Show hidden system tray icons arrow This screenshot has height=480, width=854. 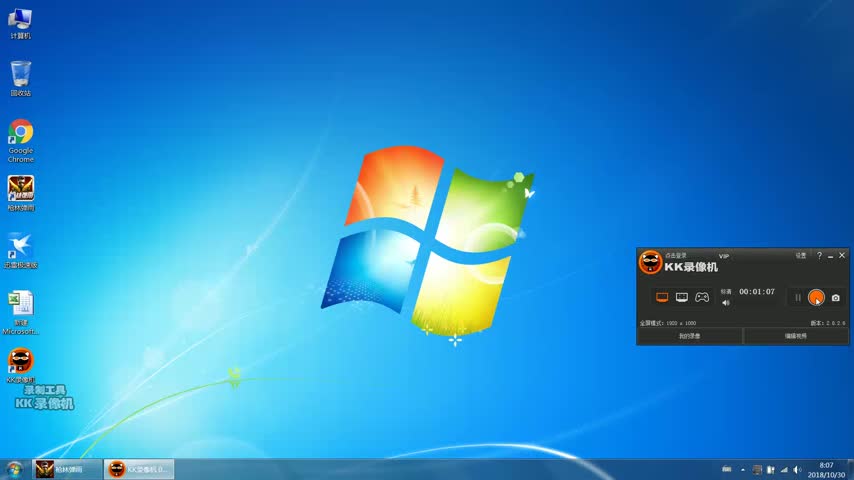click(x=743, y=470)
